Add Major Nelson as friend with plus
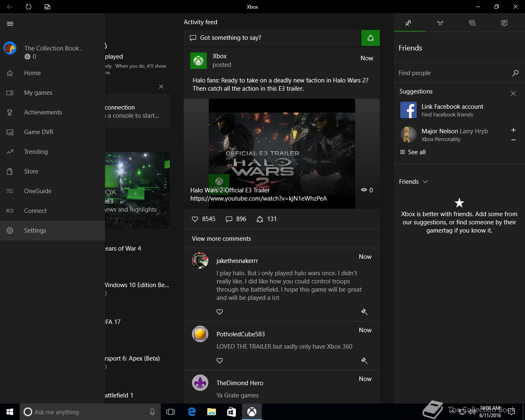This screenshot has height=420, width=525. click(513, 130)
